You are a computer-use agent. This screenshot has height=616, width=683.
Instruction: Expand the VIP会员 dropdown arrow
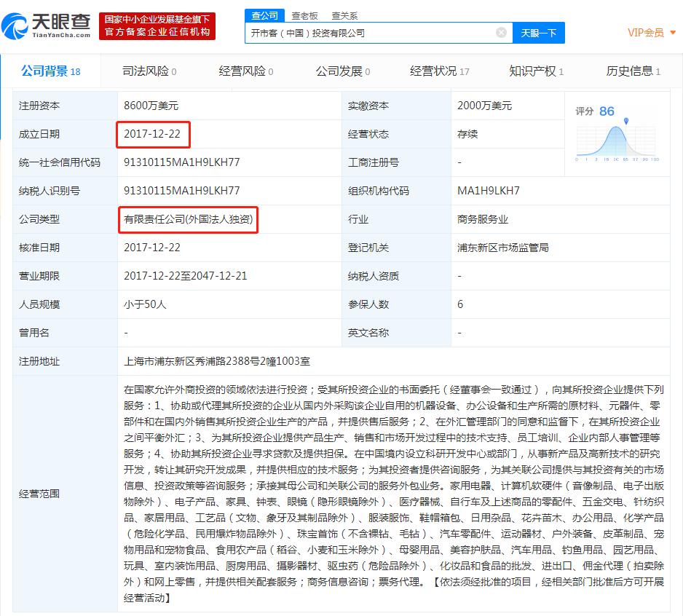pyautogui.click(x=673, y=33)
